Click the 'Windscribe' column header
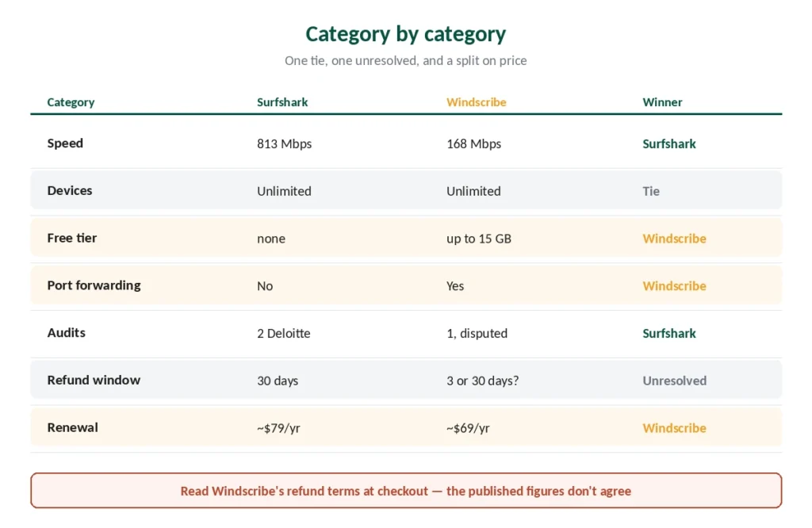This screenshot has height=528, width=812. (x=477, y=102)
